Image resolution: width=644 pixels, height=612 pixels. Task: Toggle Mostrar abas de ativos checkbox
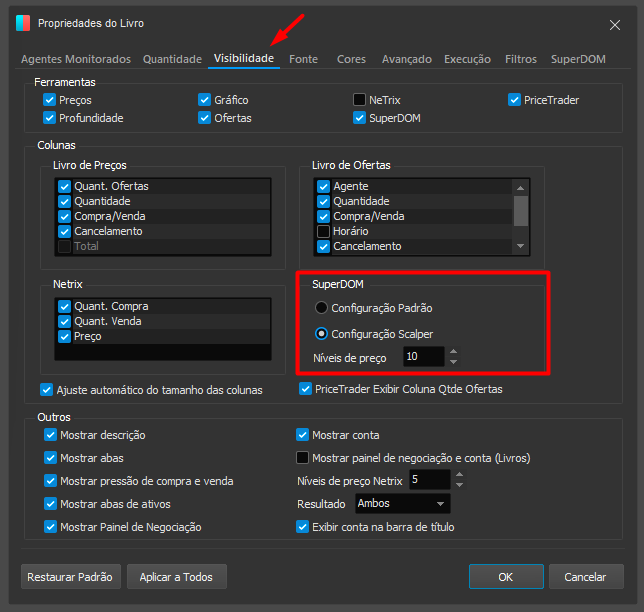pyautogui.click(x=50, y=504)
